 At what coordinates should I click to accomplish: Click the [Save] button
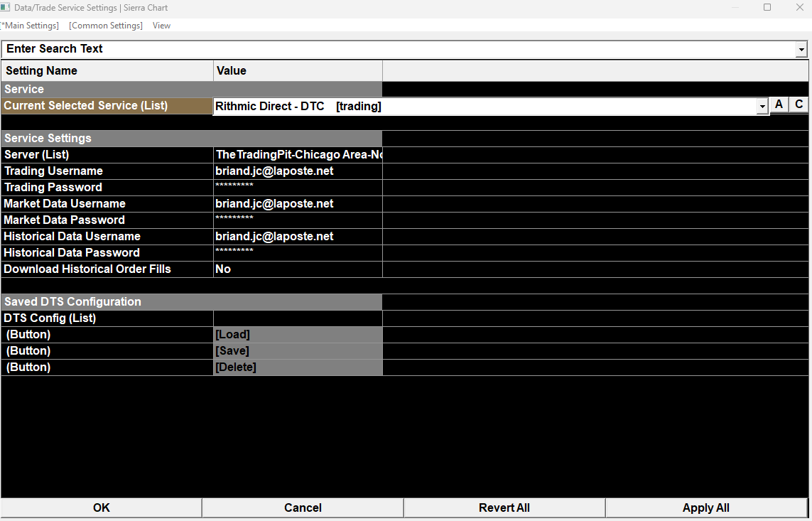(x=298, y=350)
